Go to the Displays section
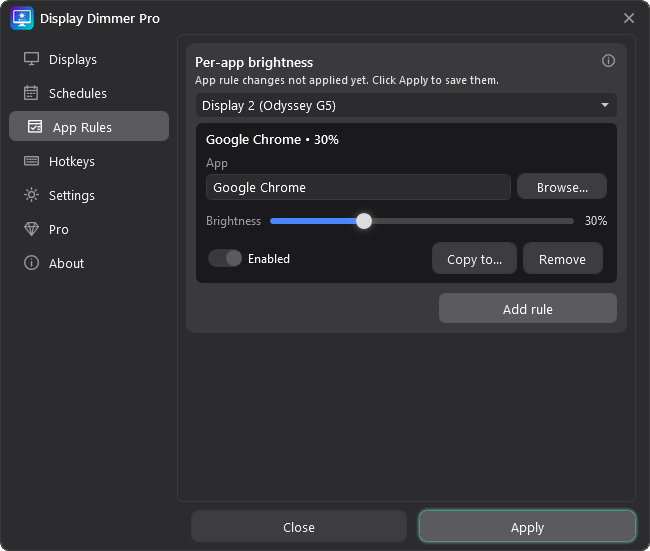 tap(89, 59)
